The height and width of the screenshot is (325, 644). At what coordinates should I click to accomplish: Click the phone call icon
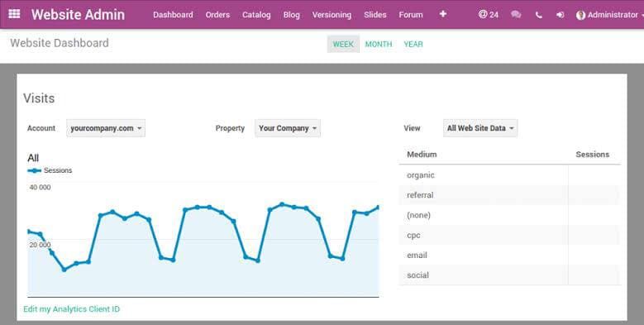pyautogui.click(x=539, y=15)
